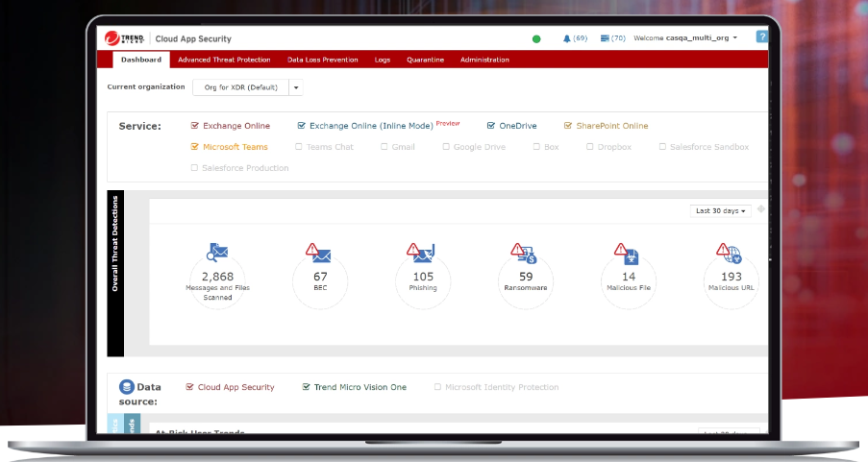Toggle the Exchange Online checkbox
This screenshot has width=868, height=462.
pos(194,126)
